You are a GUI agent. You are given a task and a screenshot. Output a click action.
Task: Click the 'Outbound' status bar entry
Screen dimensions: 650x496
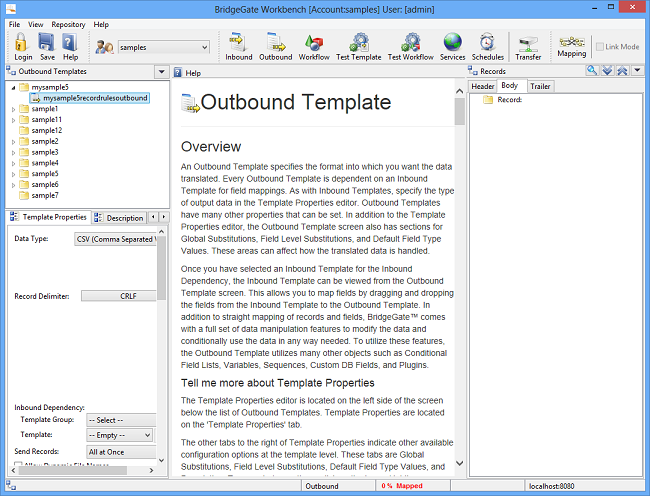coord(322,486)
